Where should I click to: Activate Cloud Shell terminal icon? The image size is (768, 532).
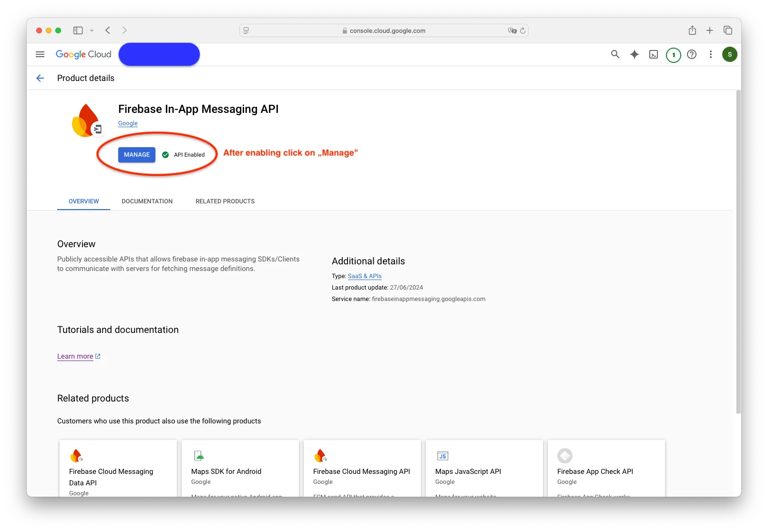[654, 54]
